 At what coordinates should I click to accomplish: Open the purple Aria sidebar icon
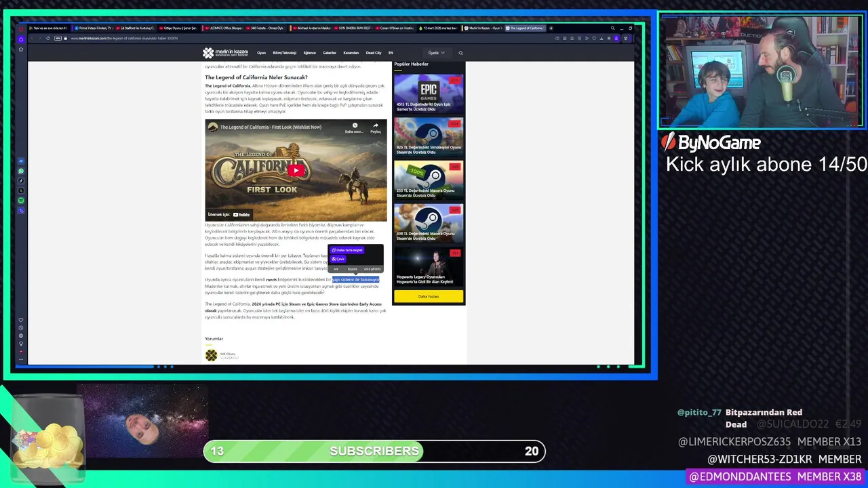point(21,211)
